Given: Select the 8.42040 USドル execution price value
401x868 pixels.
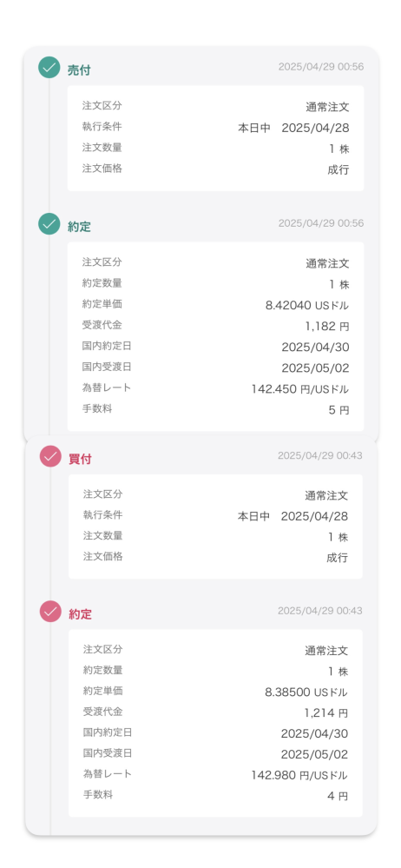Looking at the screenshot, I should click(x=307, y=306).
